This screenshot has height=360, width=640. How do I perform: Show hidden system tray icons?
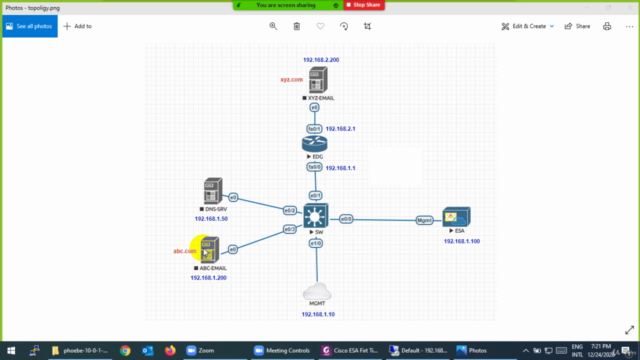tap(525, 351)
